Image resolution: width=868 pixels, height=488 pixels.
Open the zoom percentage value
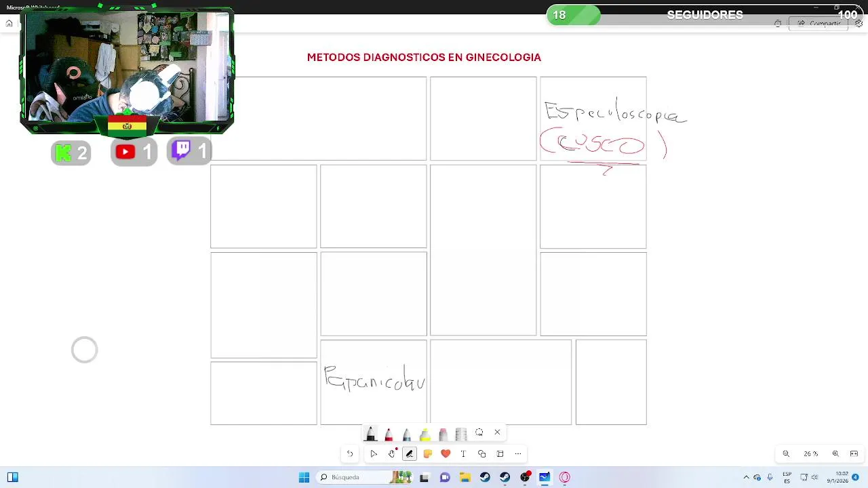point(810,454)
